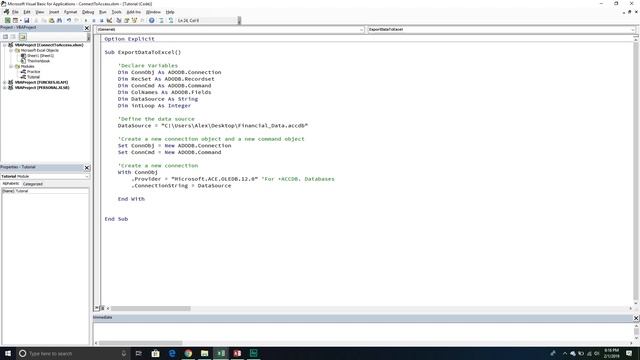Switch to Excel from the taskbar

click(x=221, y=353)
